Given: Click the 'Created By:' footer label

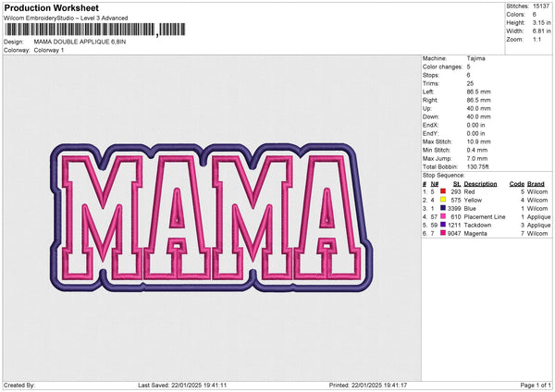Looking at the screenshot, I should (x=19, y=385).
